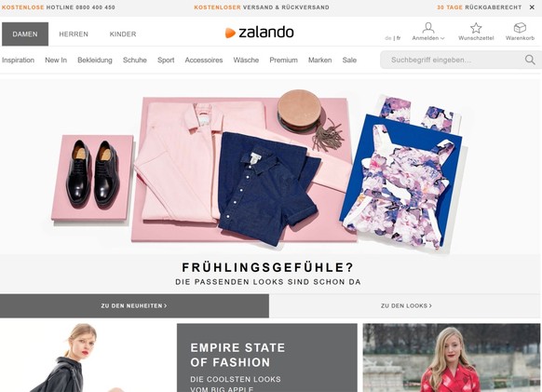542x392 pixels.
Task: Open Empire State of Fashion tile
Action: (x=267, y=358)
